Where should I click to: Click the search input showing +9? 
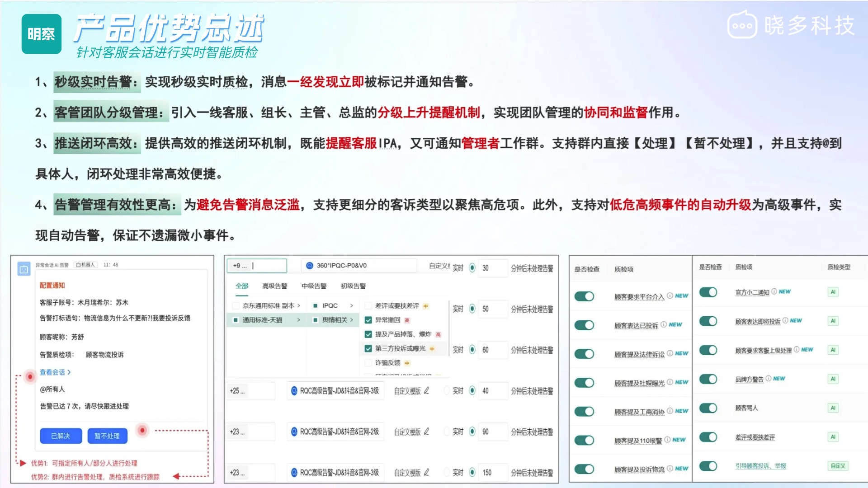(256, 266)
